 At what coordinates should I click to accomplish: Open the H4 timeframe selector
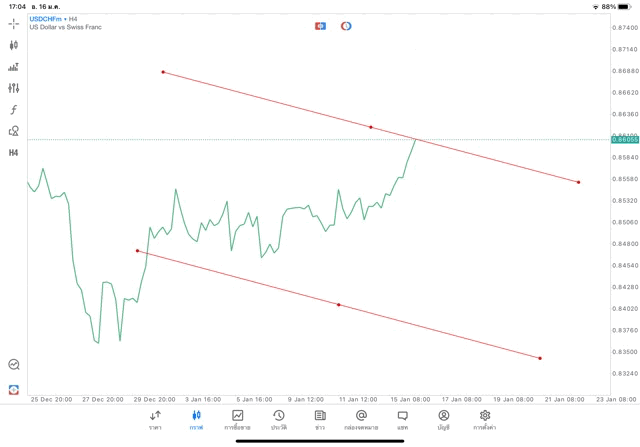14,153
